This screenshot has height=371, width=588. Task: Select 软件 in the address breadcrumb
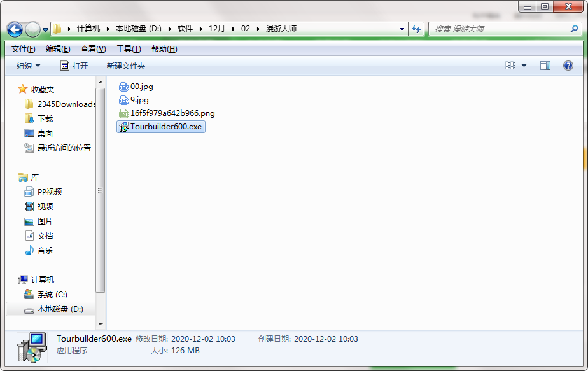pyautogui.click(x=185, y=29)
